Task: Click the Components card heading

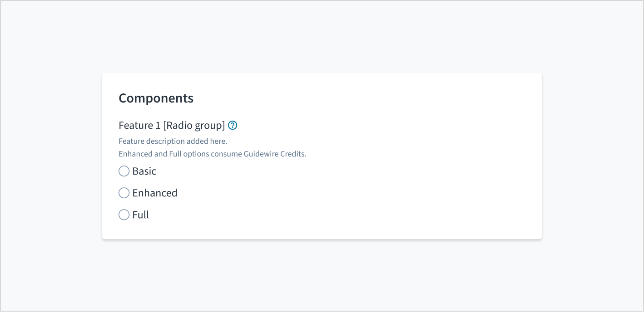Action: tap(156, 98)
